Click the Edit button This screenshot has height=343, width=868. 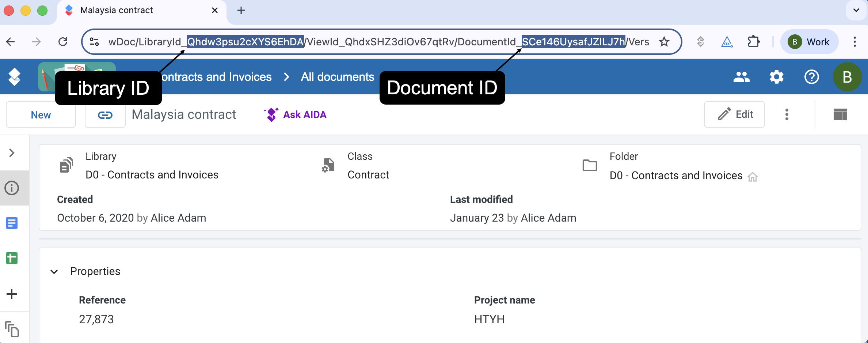click(x=734, y=114)
